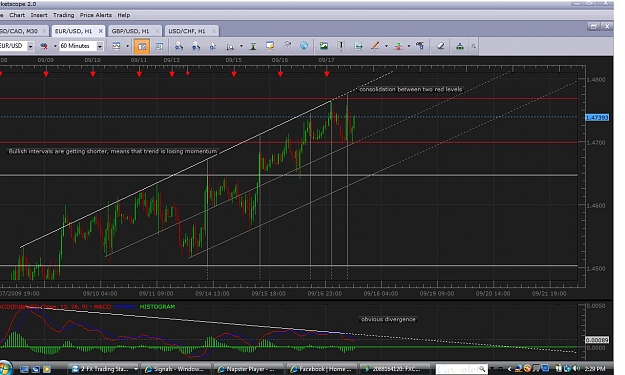
Task: Click the 09/17 red event marker
Action: pyautogui.click(x=327, y=74)
